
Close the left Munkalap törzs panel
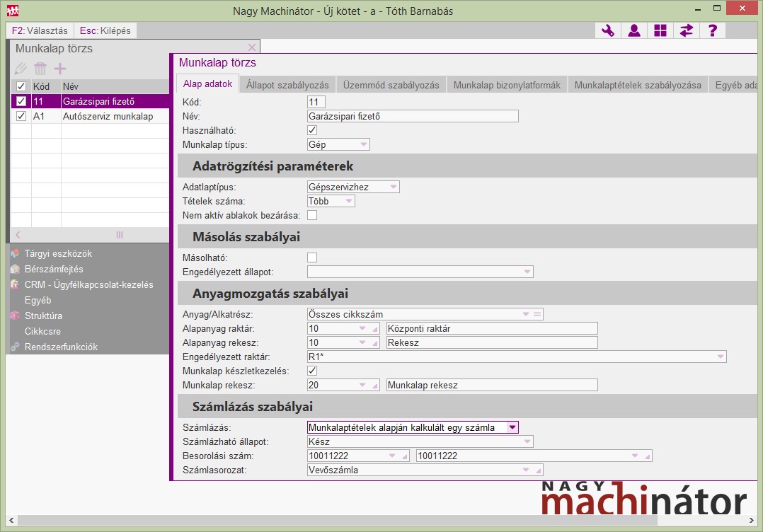[252, 48]
